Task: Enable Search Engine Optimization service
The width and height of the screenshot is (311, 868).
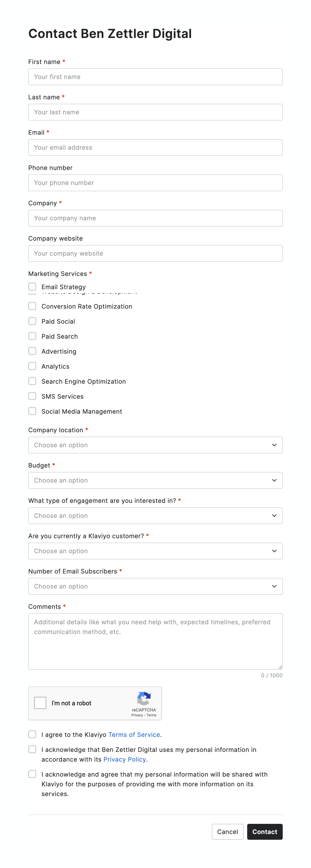Action: [32, 381]
